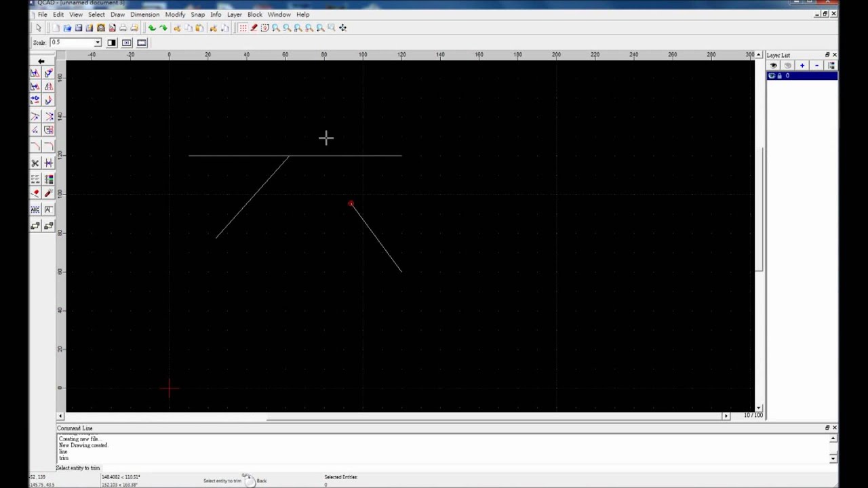
Task: Undock the Command Line panel
Action: (827, 428)
